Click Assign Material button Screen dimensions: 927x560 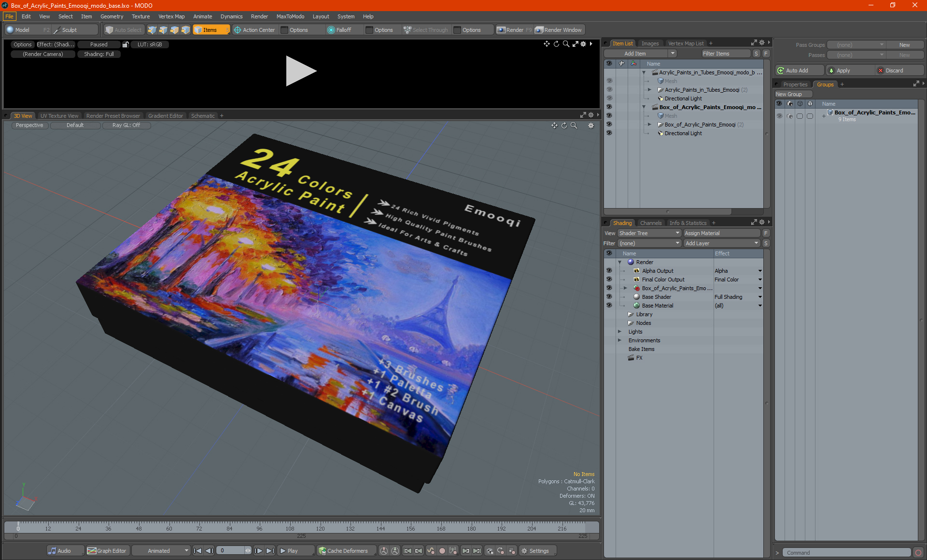point(722,233)
